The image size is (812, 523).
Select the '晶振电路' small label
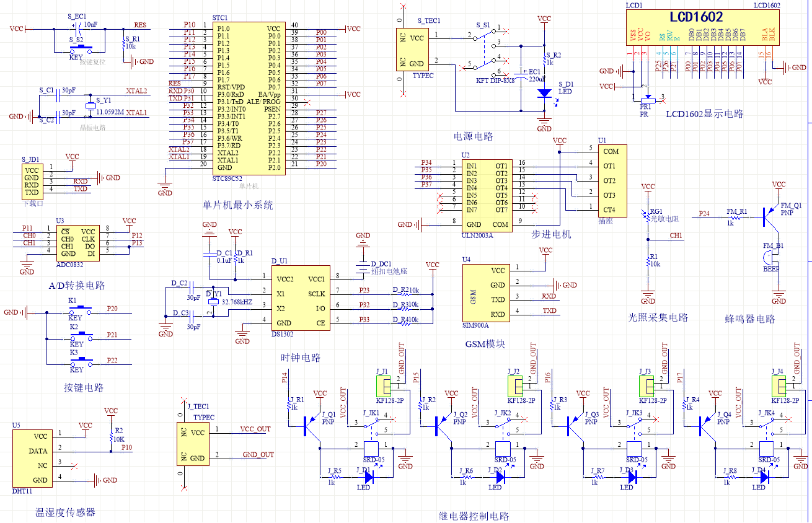point(93,128)
